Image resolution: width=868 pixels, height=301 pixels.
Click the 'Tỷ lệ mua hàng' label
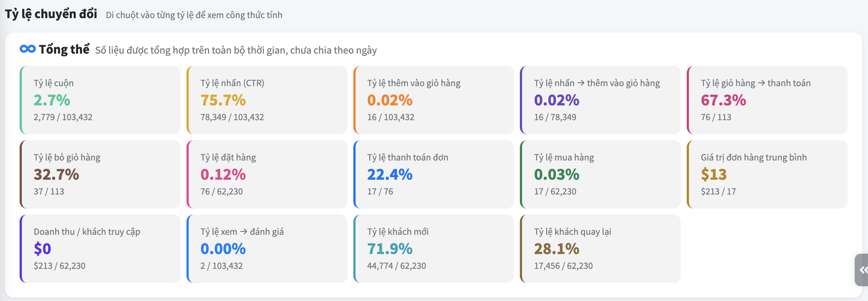[x=564, y=157]
